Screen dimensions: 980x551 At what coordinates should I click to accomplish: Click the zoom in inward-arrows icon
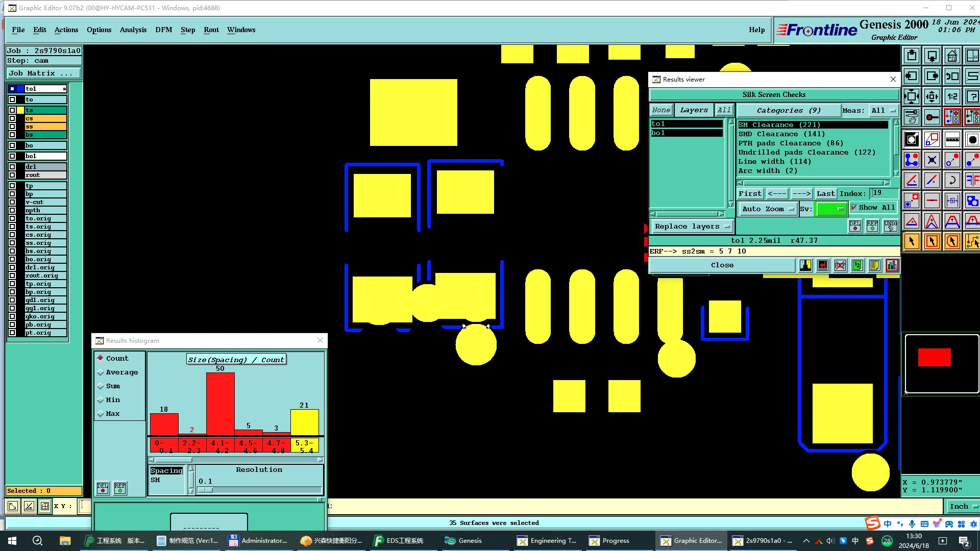[932, 96]
